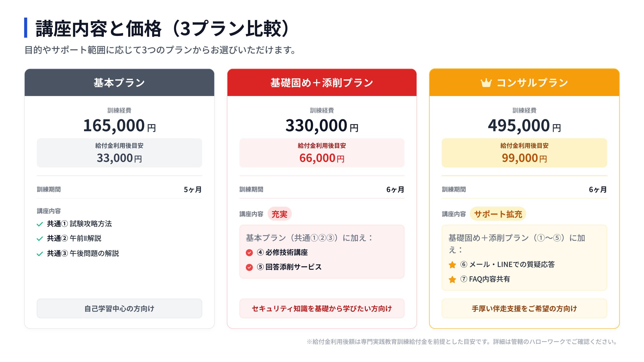
Task: Click the star icon beside メール・LINEでの質疑応答
Action: tap(452, 265)
